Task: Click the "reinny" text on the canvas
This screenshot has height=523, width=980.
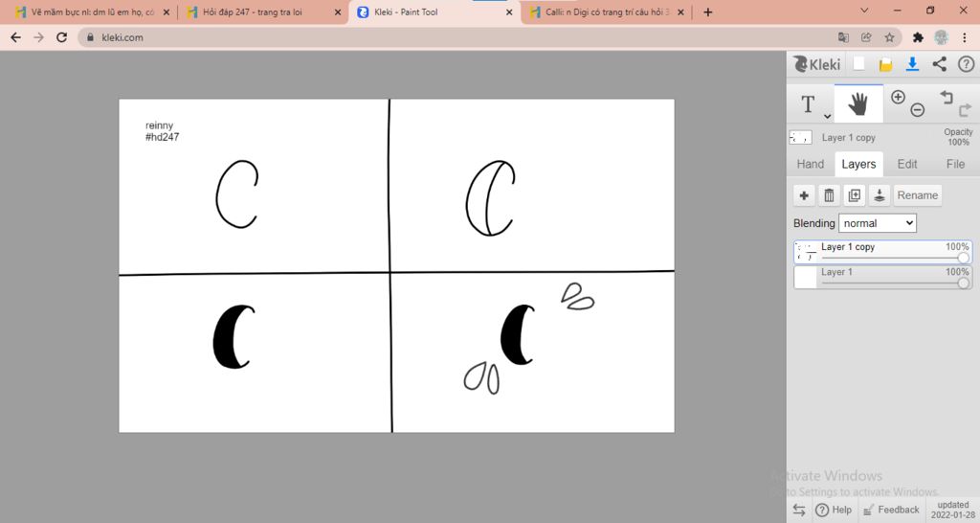Action: tap(160, 125)
